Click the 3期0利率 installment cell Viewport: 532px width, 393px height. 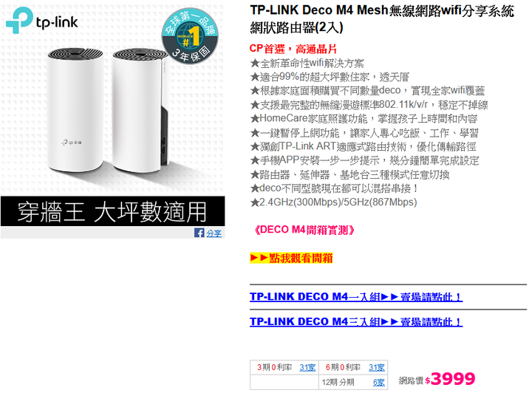[x=284, y=367]
